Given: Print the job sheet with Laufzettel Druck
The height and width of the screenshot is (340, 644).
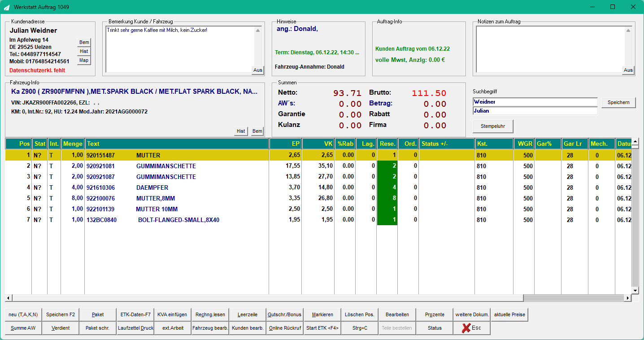Looking at the screenshot, I should click(x=135, y=328).
